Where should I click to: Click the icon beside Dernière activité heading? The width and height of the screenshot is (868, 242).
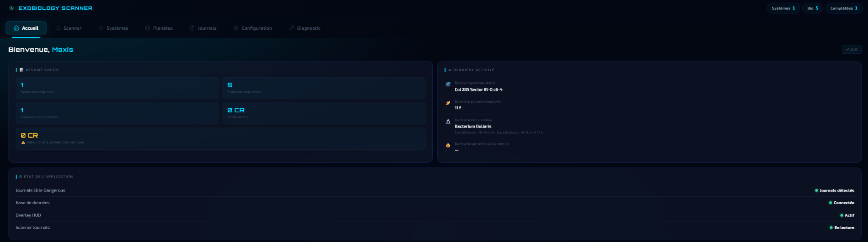(x=450, y=70)
